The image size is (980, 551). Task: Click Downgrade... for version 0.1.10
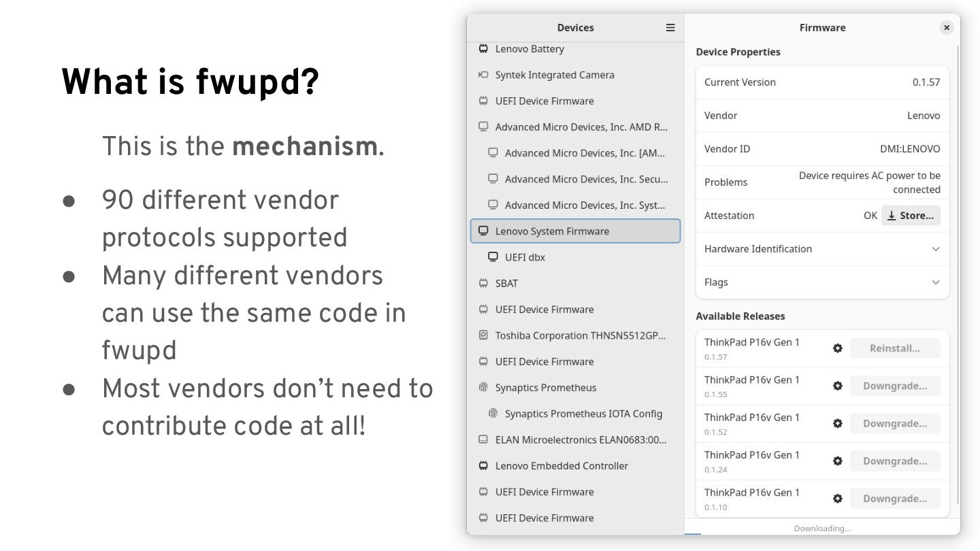895,499
